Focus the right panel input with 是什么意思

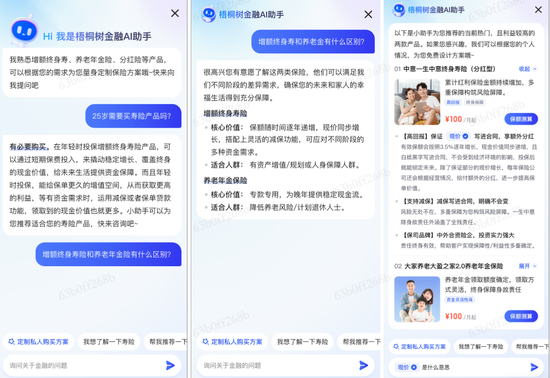point(466,367)
